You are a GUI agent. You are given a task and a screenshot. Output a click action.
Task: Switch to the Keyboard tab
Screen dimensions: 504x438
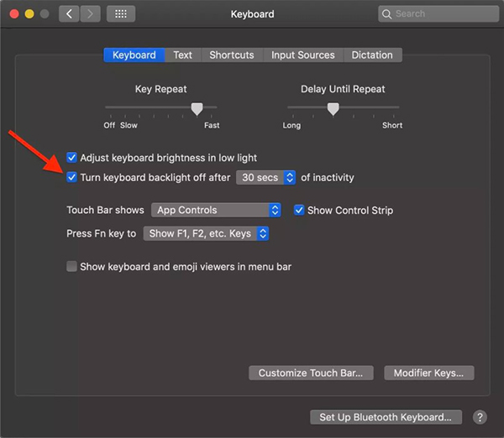pyautogui.click(x=134, y=55)
